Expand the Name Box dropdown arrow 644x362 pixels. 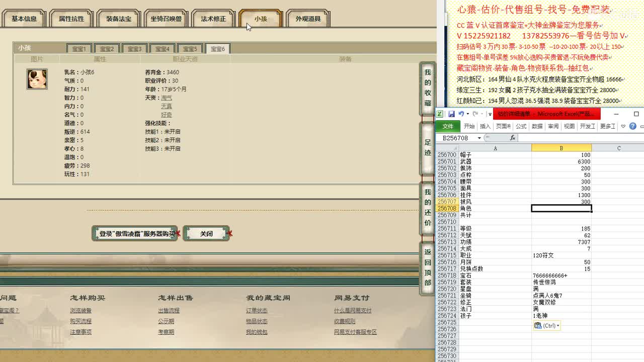(x=479, y=138)
